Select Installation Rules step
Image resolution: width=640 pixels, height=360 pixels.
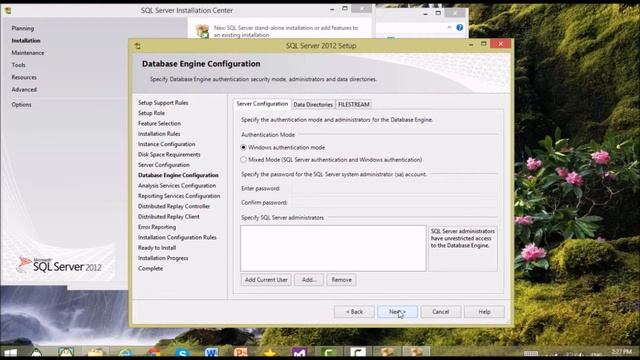point(159,134)
